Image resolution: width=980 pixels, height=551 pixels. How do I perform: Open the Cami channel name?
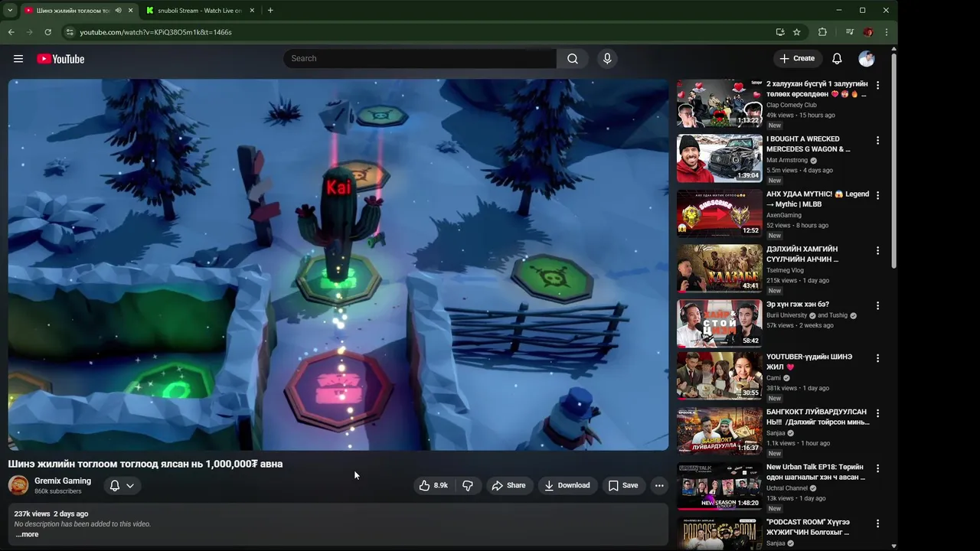pyautogui.click(x=773, y=377)
